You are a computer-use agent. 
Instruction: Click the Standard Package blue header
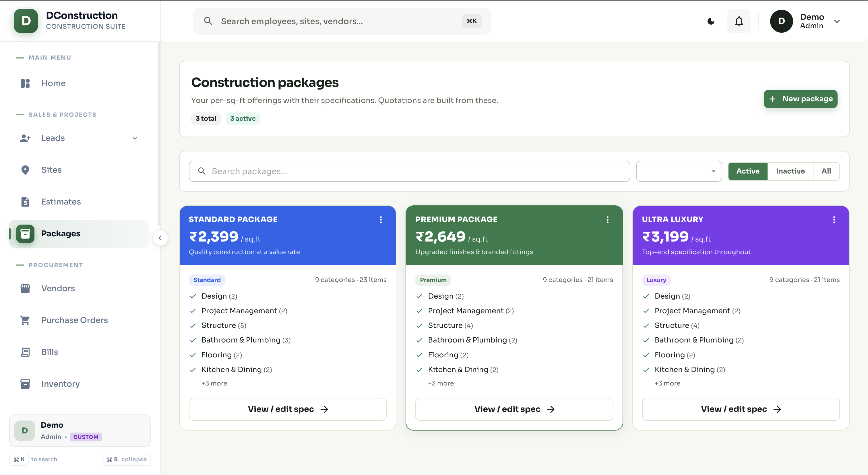(287, 236)
